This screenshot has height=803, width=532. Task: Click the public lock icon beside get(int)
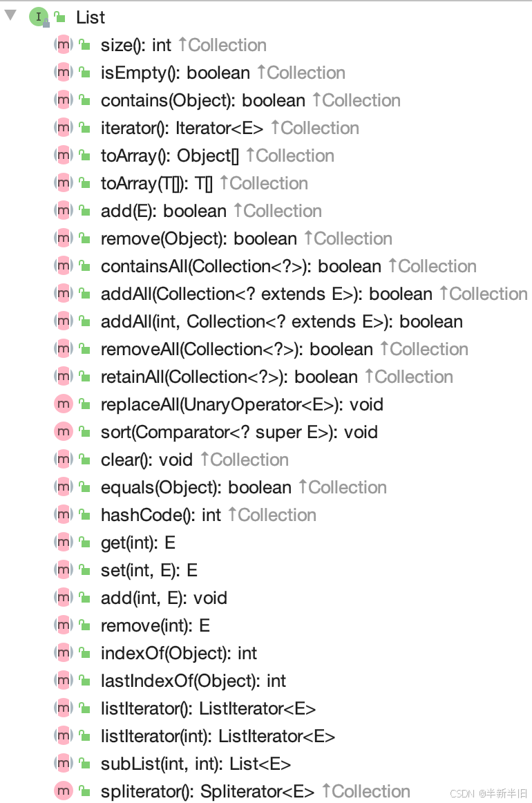85,543
